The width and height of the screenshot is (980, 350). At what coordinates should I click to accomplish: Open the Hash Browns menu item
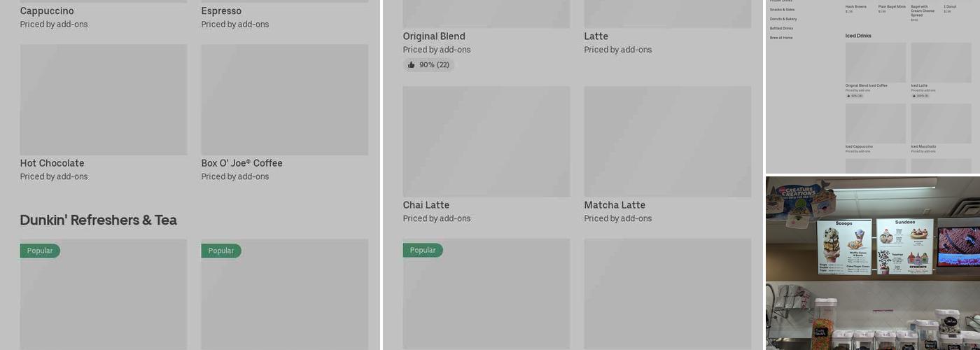click(x=855, y=7)
